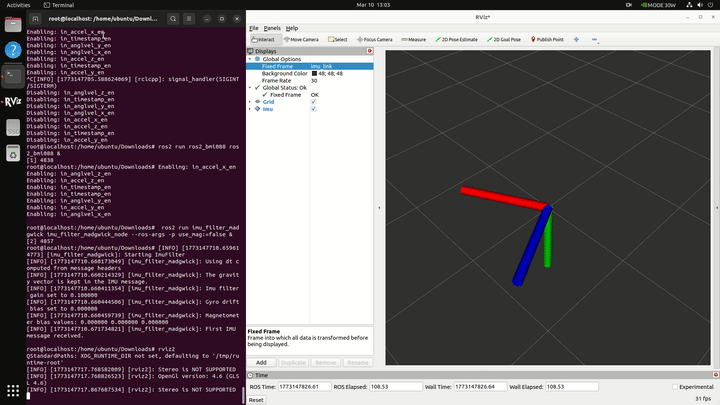Activate the Move Camera tool

(x=301, y=39)
